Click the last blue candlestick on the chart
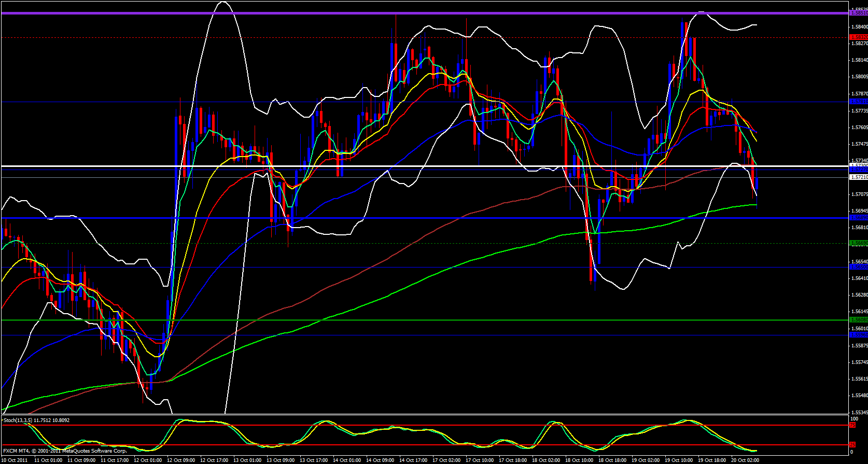 pyautogui.click(x=757, y=183)
